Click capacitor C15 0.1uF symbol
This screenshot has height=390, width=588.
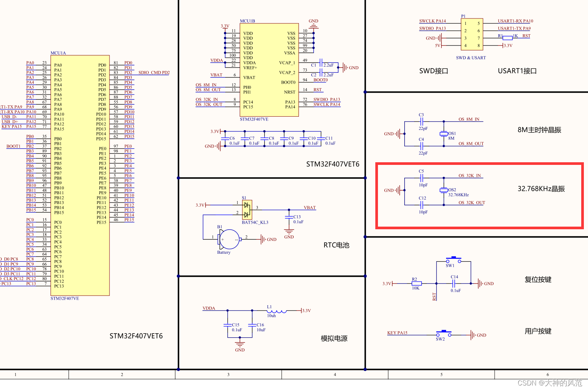point(227,325)
